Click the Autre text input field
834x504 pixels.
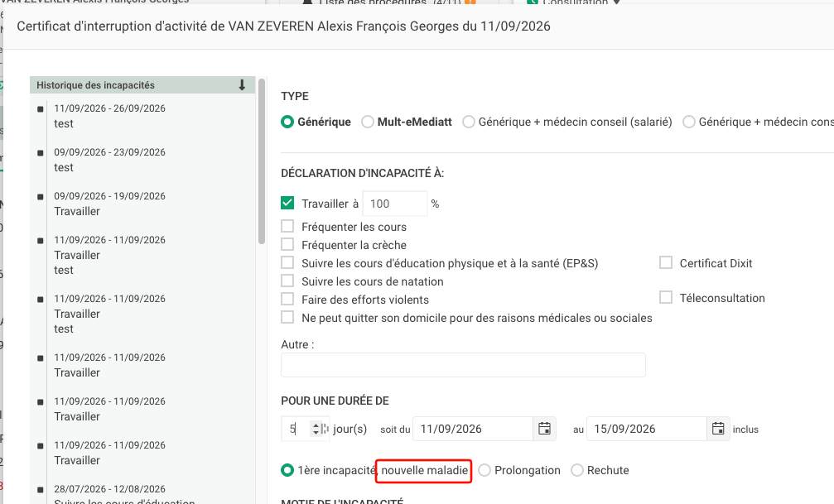(463, 365)
